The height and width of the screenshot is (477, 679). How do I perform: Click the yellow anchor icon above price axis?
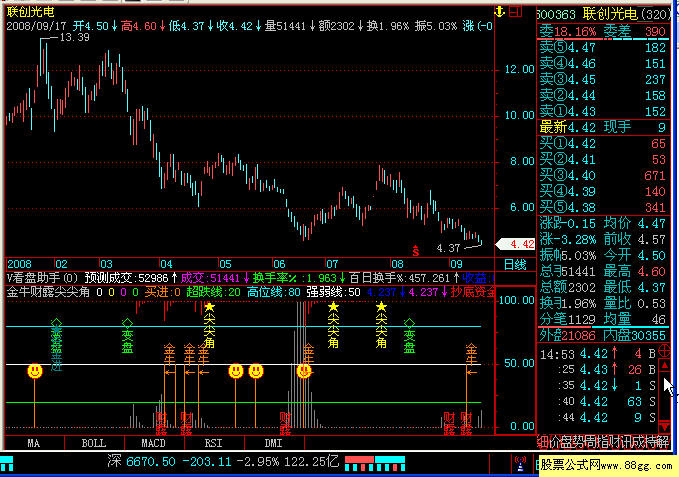click(500, 12)
